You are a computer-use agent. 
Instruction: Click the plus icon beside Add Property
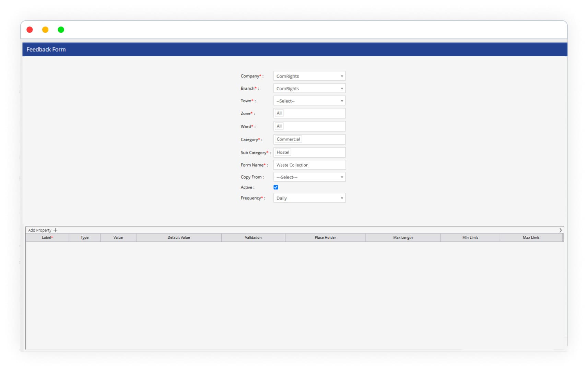(x=55, y=230)
